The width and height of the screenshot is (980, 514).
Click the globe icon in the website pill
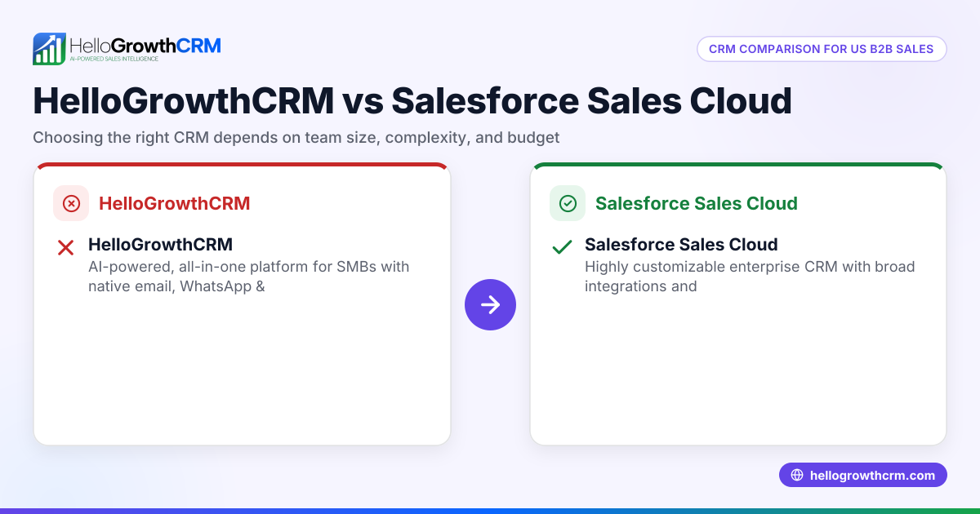[797, 475]
